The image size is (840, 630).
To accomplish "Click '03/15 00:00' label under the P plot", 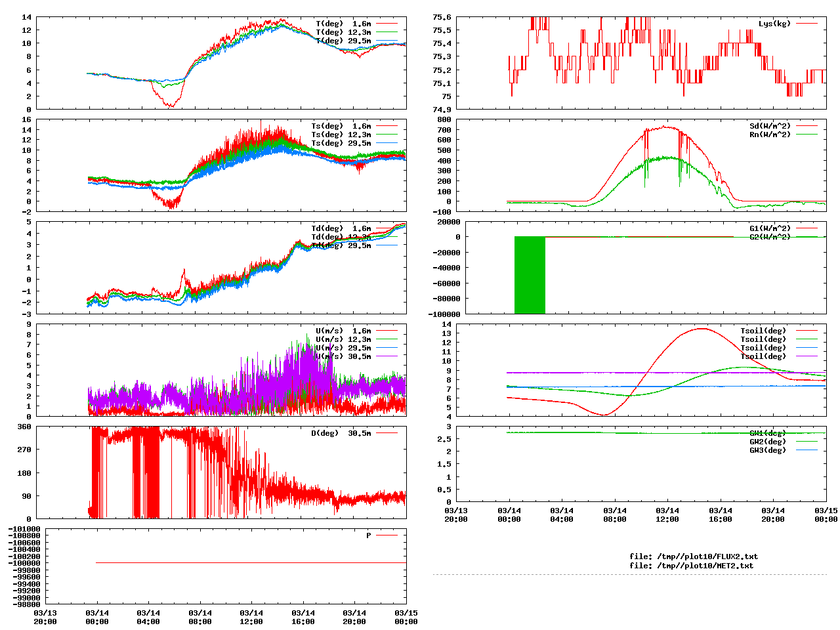I will click(406, 618).
